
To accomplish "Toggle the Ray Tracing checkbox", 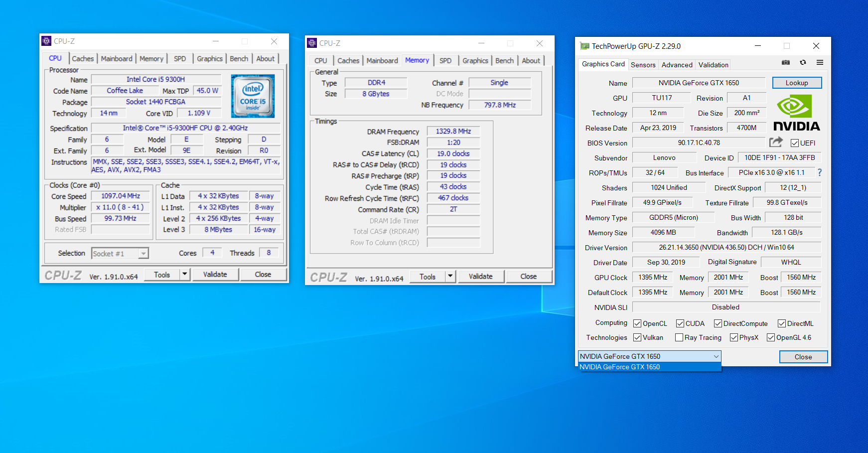I will [x=679, y=337].
